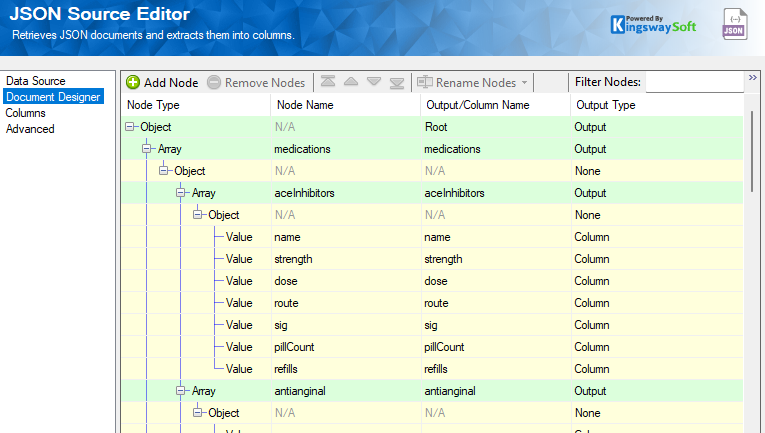The width and height of the screenshot is (765, 433).
Task: Switch to Columns page
Action: point(25,113)
